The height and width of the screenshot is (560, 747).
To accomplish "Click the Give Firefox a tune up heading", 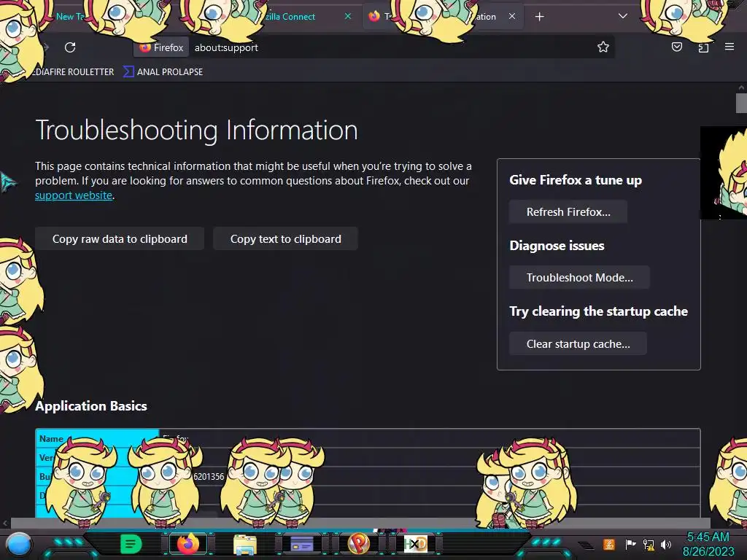I will 576,180.
